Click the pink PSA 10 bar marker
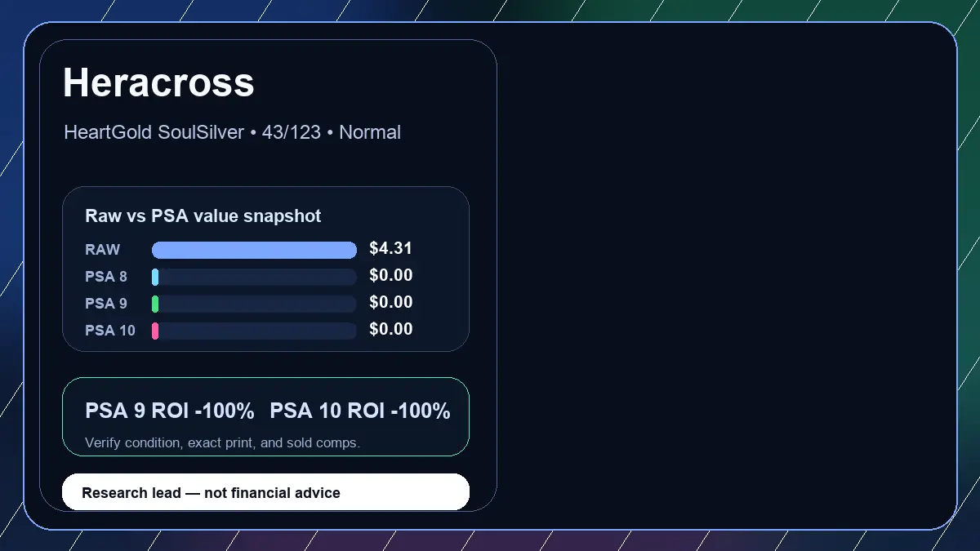 155,331
